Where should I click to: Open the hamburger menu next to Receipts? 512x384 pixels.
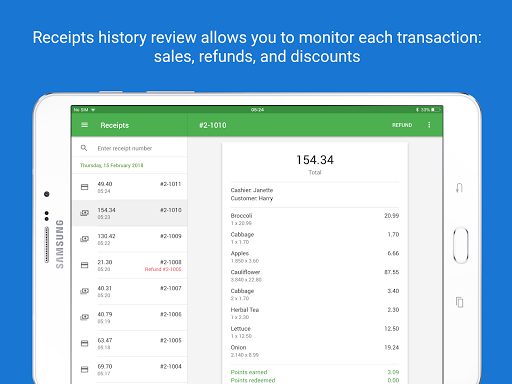coord(85,125)
